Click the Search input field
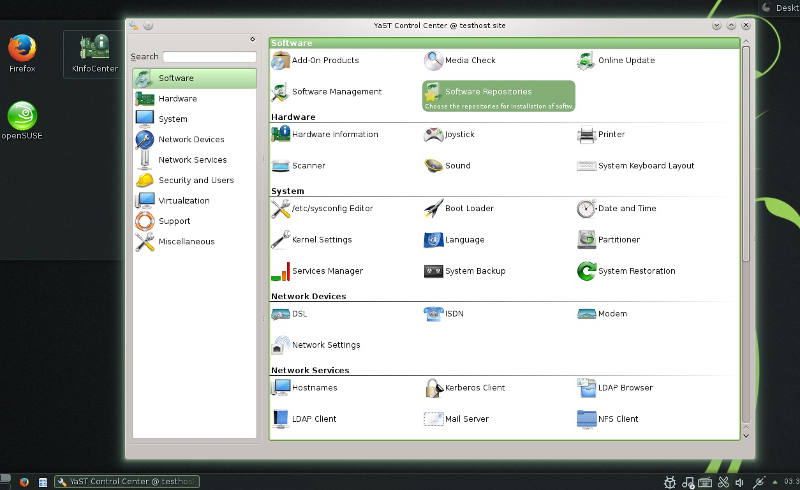Image resolution: width=800 pixels, height=490 pixels. point(209,57)
